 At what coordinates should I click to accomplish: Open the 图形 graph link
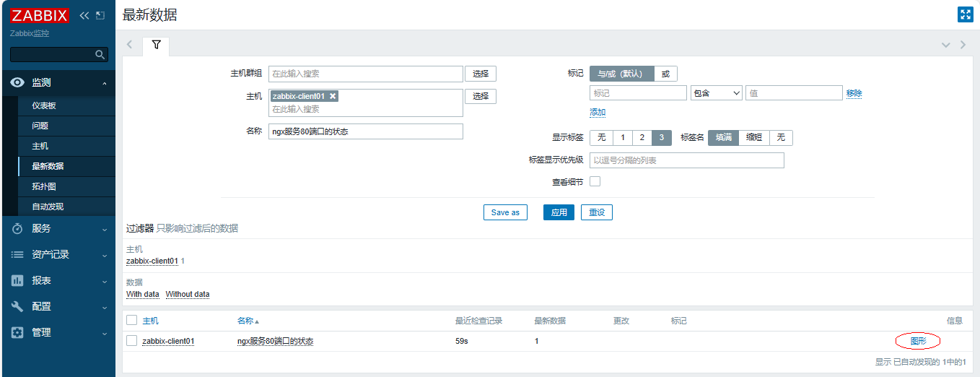tap(918, 341)
